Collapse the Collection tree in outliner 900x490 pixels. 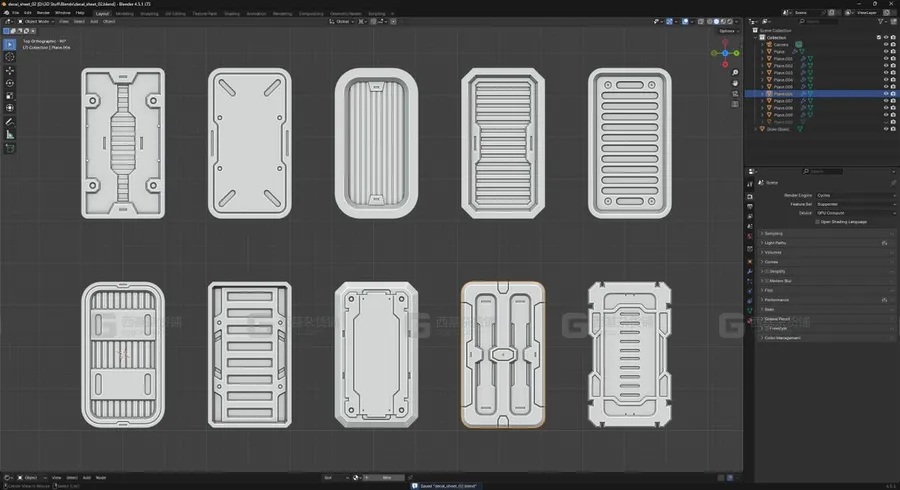pos(756,37)
